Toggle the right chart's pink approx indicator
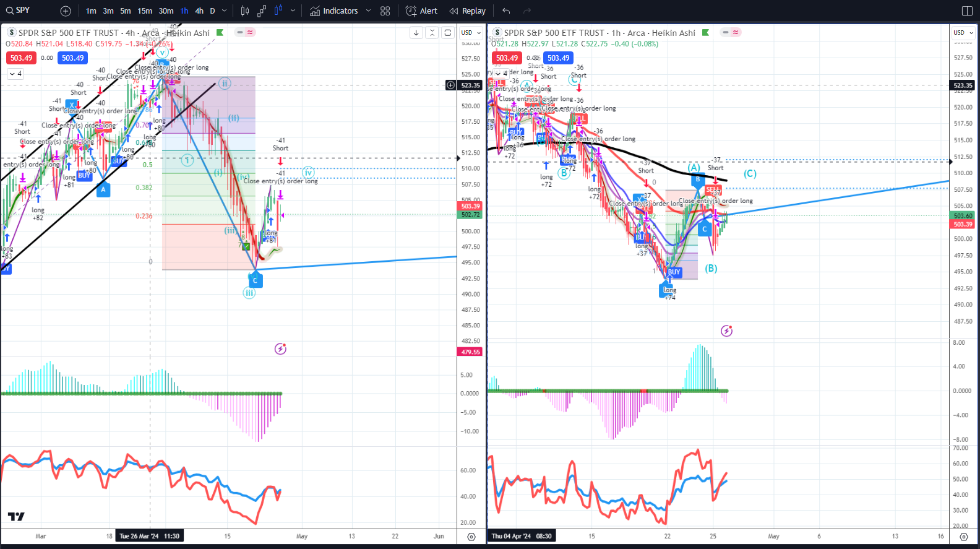The width and height of the screenshot is (980, 549). (736, 32)
